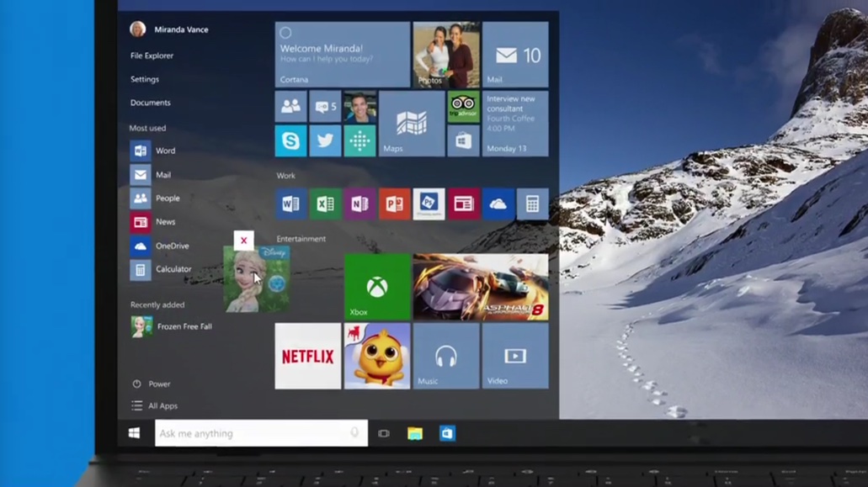Open the Cortana Welcome Miranda tile
The height and width of the screenshot is (487, 868).
(343, 55)
